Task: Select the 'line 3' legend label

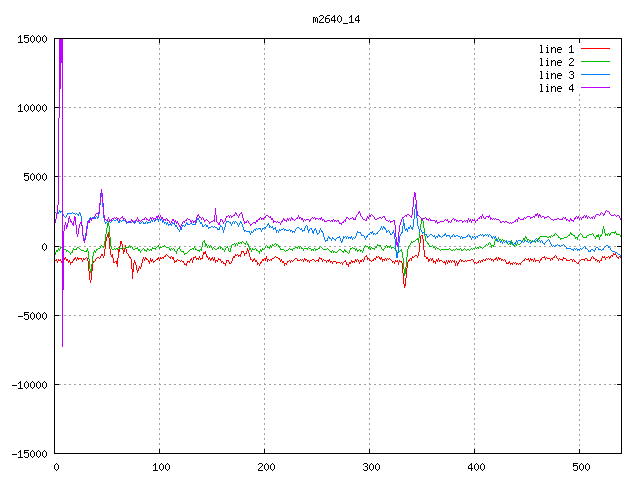Action: click(x=557, y=75)
